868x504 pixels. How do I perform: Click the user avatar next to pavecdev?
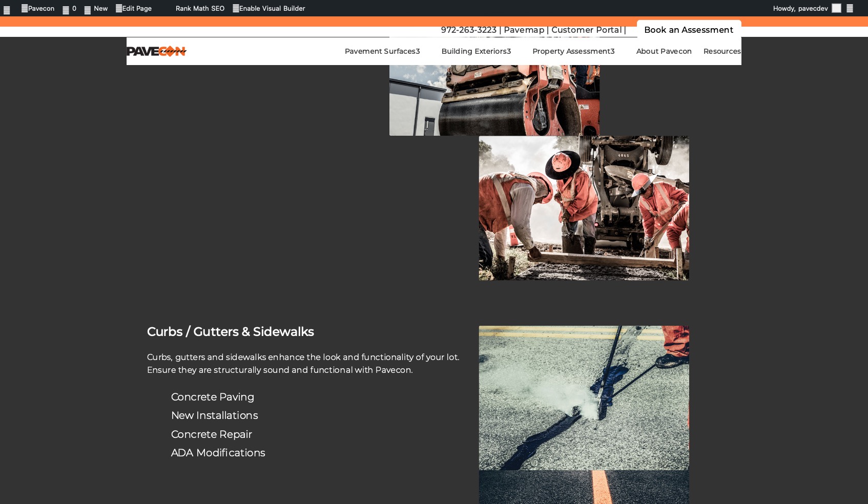point(836,8)
